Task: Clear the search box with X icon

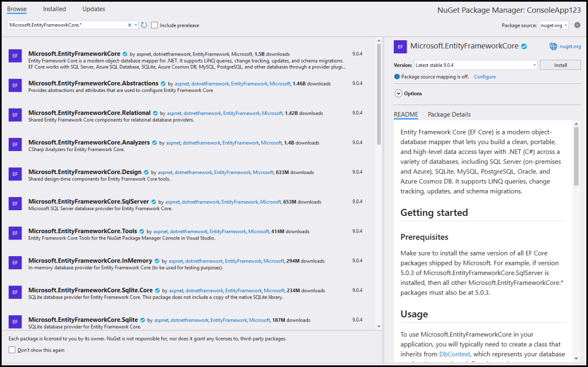Action: [130, 25]
